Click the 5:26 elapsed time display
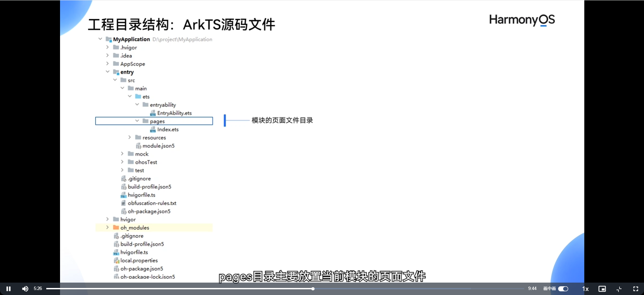 (38, 289)
